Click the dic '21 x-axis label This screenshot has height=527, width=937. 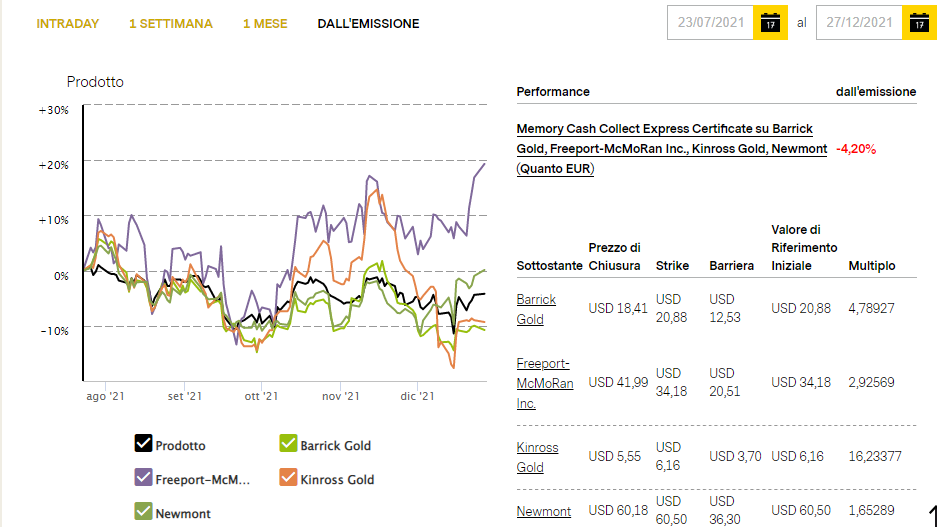pos(417,396)
